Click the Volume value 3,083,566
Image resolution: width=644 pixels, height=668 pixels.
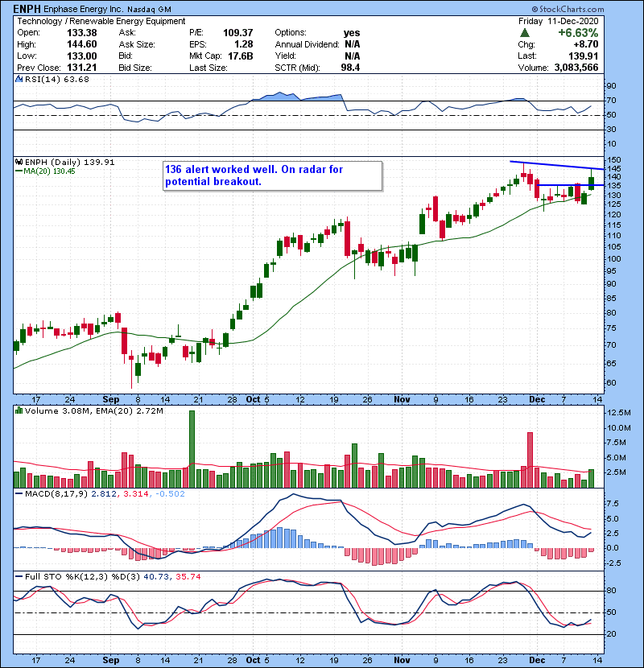point(576,68)
